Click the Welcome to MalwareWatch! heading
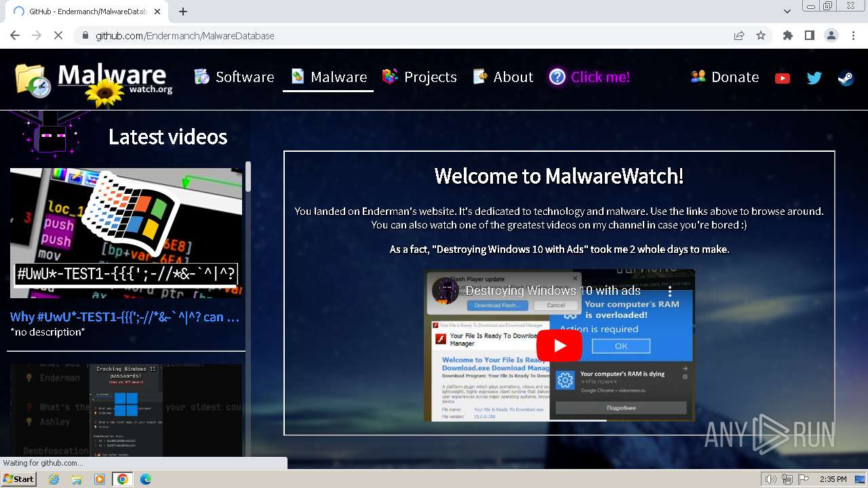 point(559,176)
